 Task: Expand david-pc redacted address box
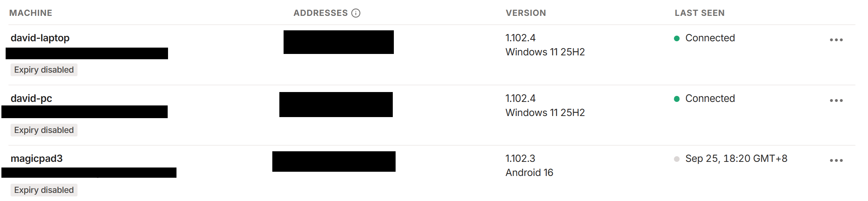point(336,104)
